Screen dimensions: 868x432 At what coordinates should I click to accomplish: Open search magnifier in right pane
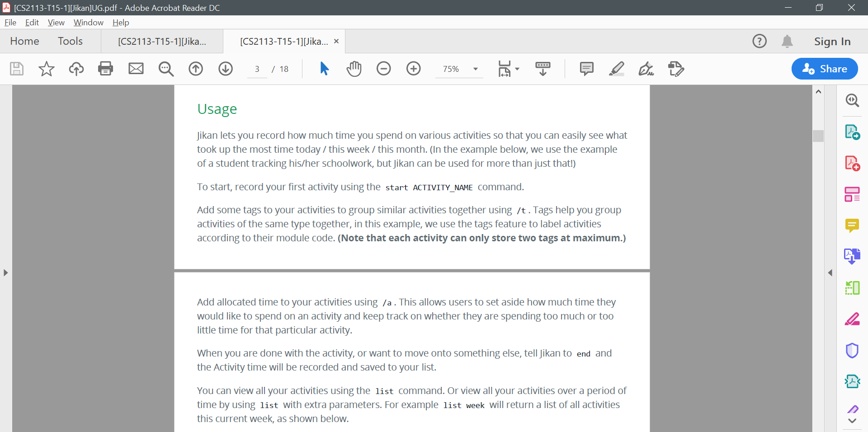point(852,100)
